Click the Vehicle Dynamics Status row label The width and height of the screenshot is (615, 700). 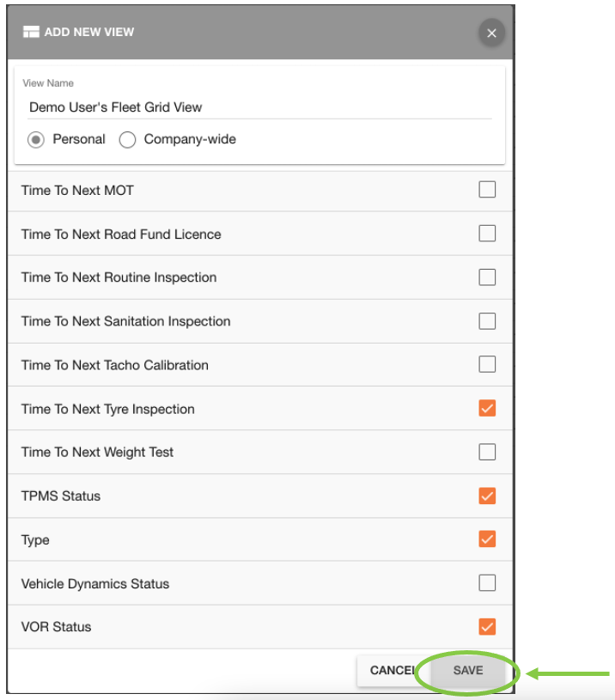point(95,584)
